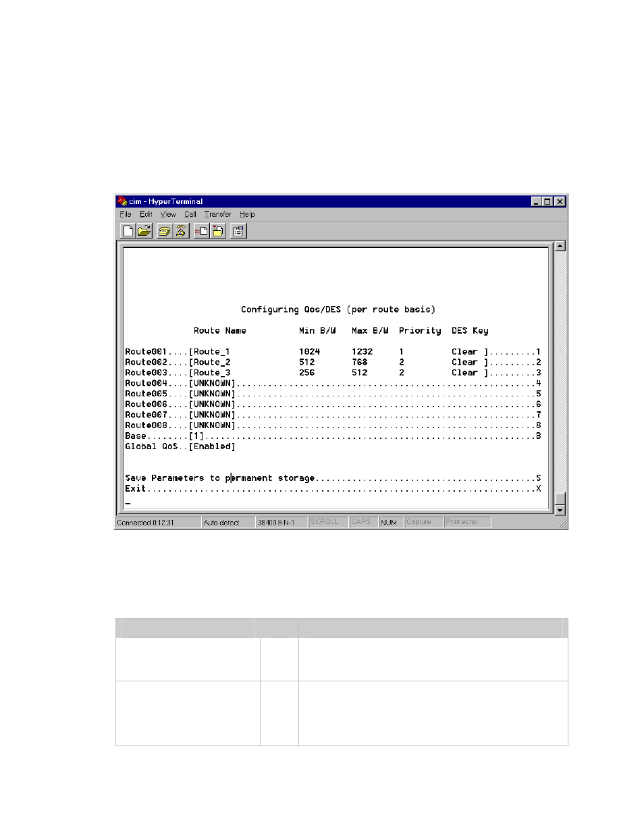The image size is (644, 834).
Task: Click the Open file toolbar icon
Action: coord(144,231)
